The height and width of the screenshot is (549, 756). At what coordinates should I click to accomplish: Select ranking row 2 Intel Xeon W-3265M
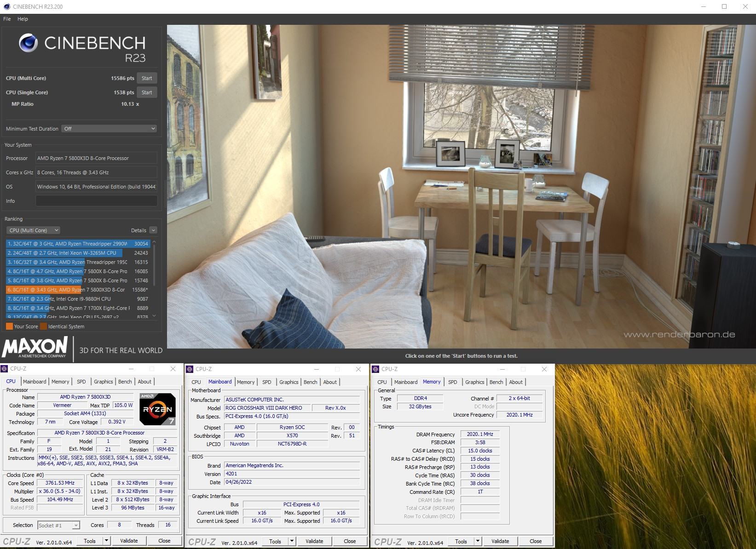(x=78, y=253)
